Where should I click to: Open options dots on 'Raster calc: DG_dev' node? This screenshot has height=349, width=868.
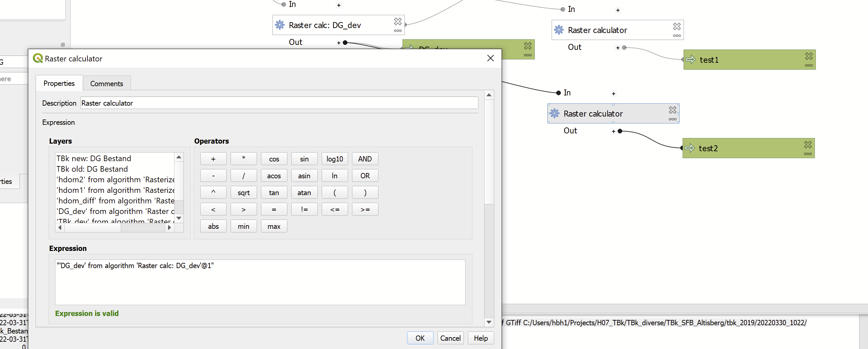tap(398, 31)
